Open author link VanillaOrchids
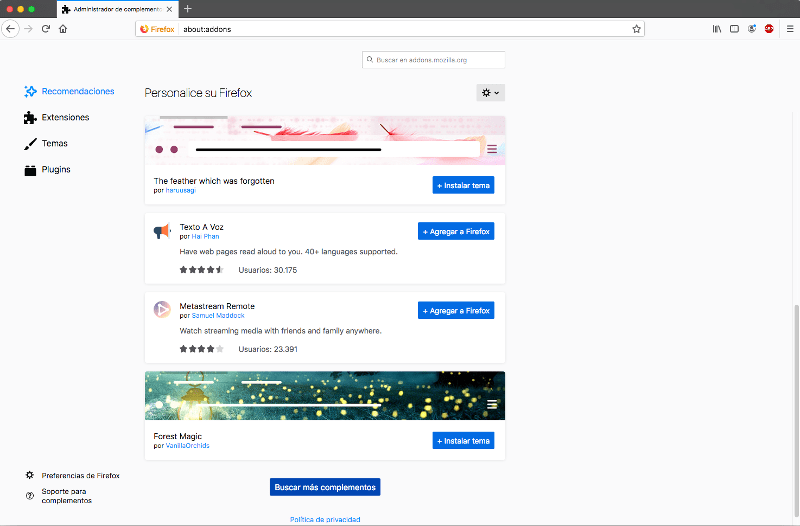The height and width of the screenshot is (526, 800). point(187,445)
